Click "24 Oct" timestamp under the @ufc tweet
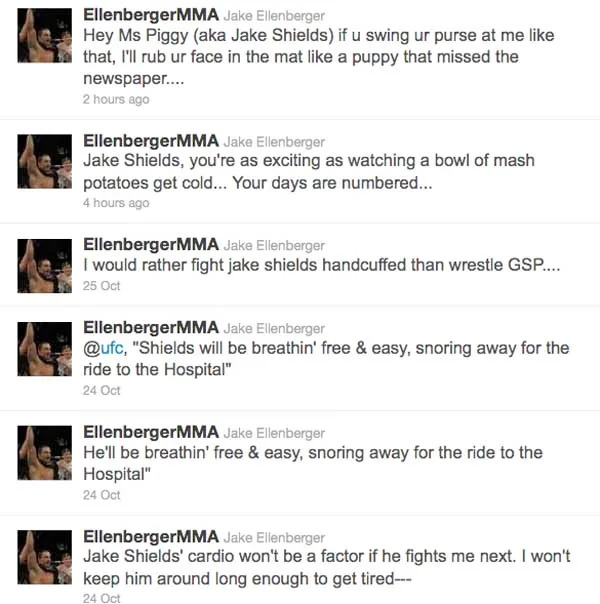The width and height of the screenshot is (600, 604). click(101, 390)
